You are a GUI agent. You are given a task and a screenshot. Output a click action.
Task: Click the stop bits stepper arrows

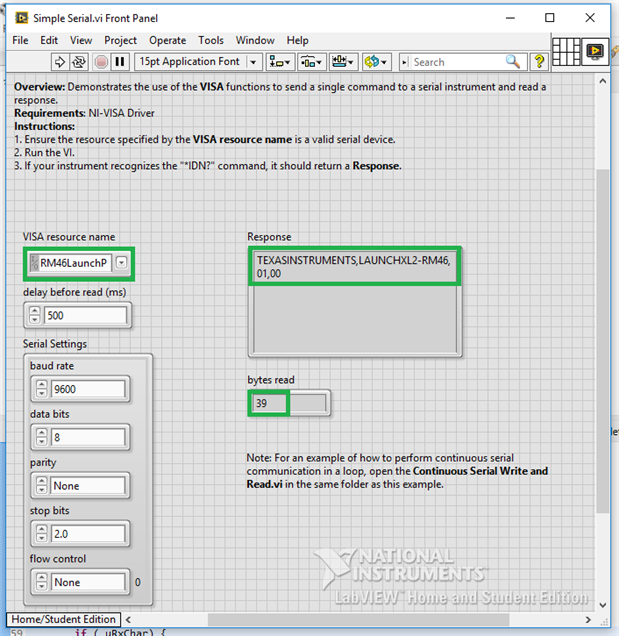tap(41, 533)
